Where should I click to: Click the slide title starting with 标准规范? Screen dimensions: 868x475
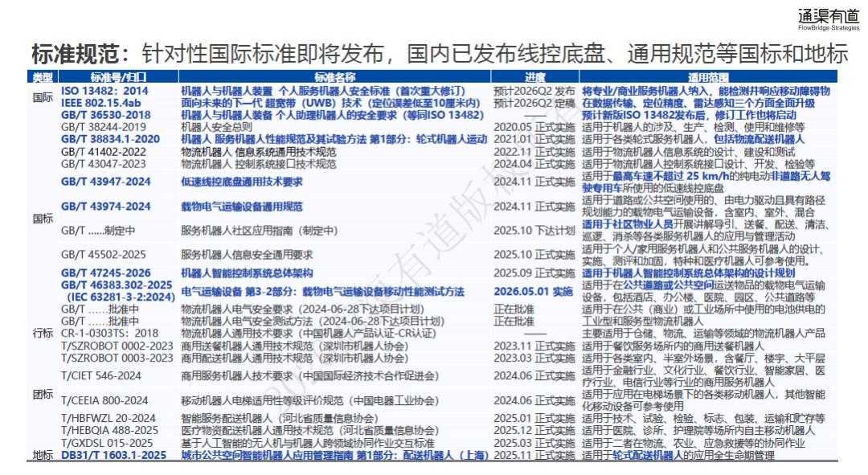[440, 55]
